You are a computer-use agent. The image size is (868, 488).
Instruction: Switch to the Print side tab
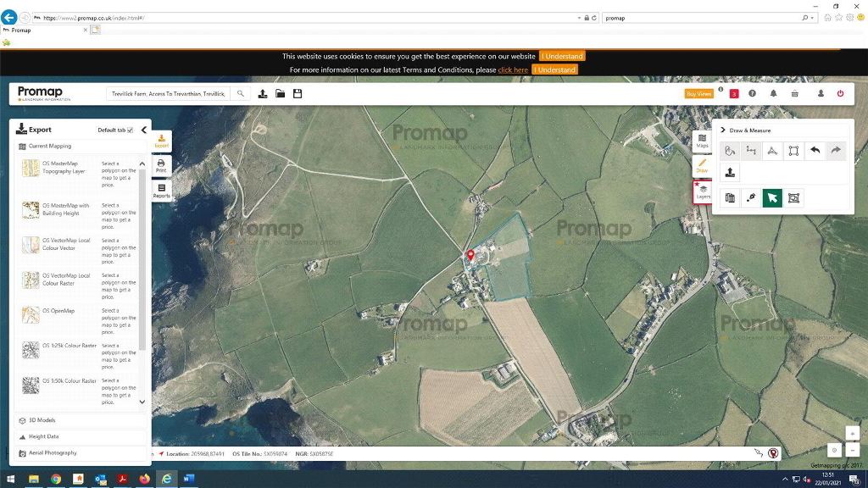coord(161,165)
